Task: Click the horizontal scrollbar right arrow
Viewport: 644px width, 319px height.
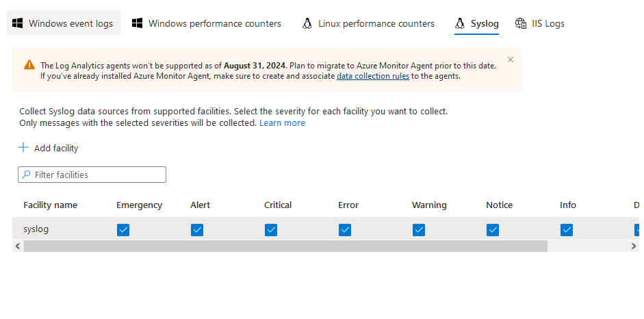Action: [x=634, y=246]
